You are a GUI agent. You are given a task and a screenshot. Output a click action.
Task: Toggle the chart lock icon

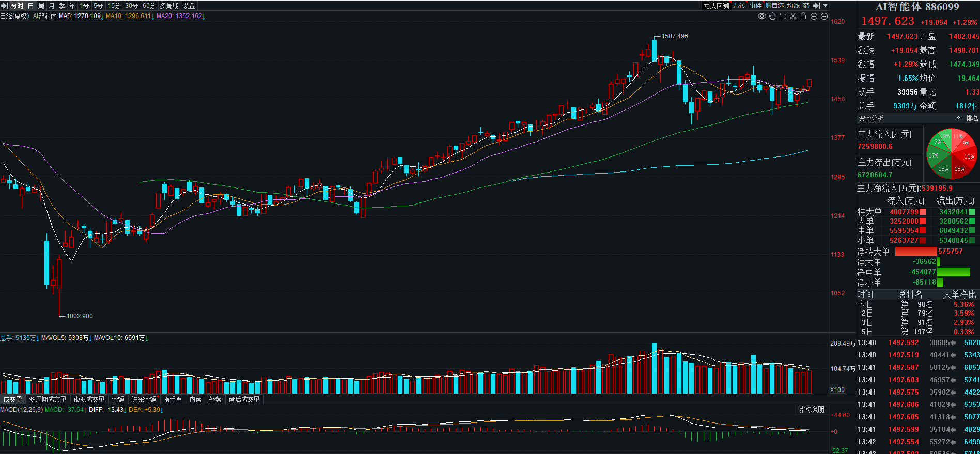coord(803,17)
